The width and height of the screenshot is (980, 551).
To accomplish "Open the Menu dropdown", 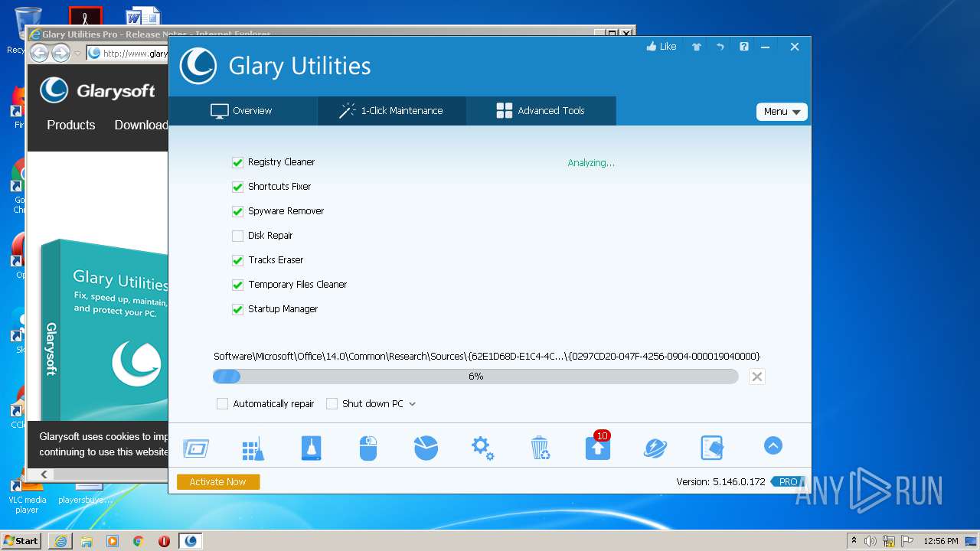I will click(782, 112).
